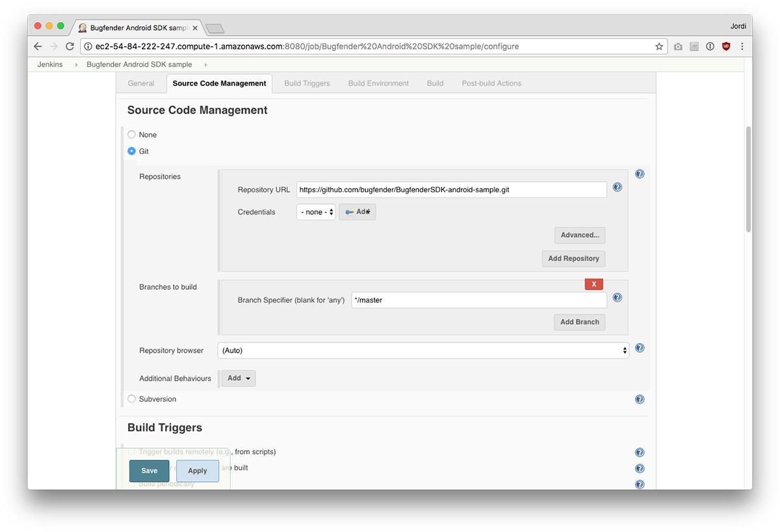Screen dimensions: 780x532
Task: Click the Add Repository button
Action: point(573,259)
